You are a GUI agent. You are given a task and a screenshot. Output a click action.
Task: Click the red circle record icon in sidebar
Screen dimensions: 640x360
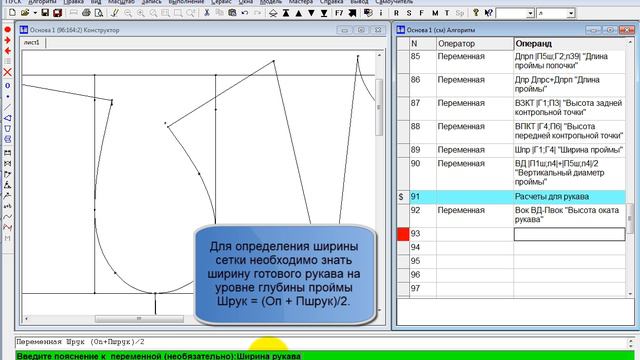click(x=7, y=29)
